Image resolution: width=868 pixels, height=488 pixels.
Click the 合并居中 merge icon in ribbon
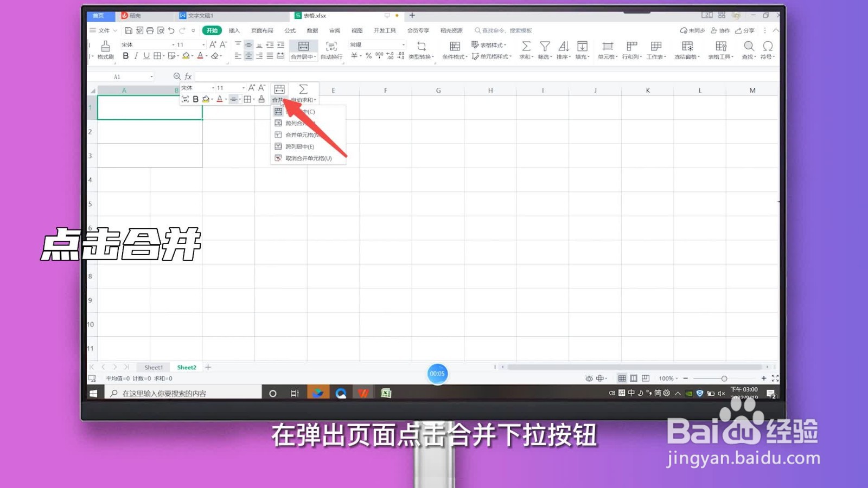click(x=304, y=46)
